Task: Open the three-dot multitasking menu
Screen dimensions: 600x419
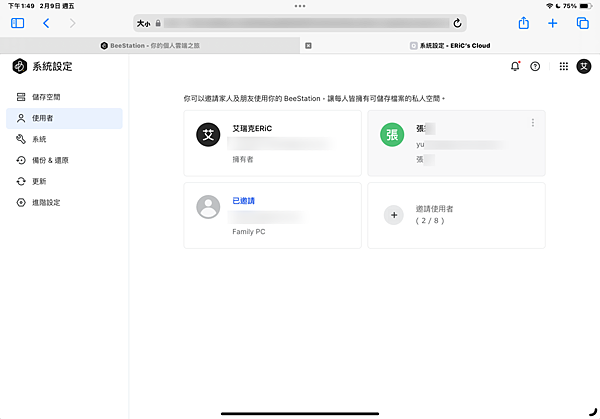Action: point(300,6)
